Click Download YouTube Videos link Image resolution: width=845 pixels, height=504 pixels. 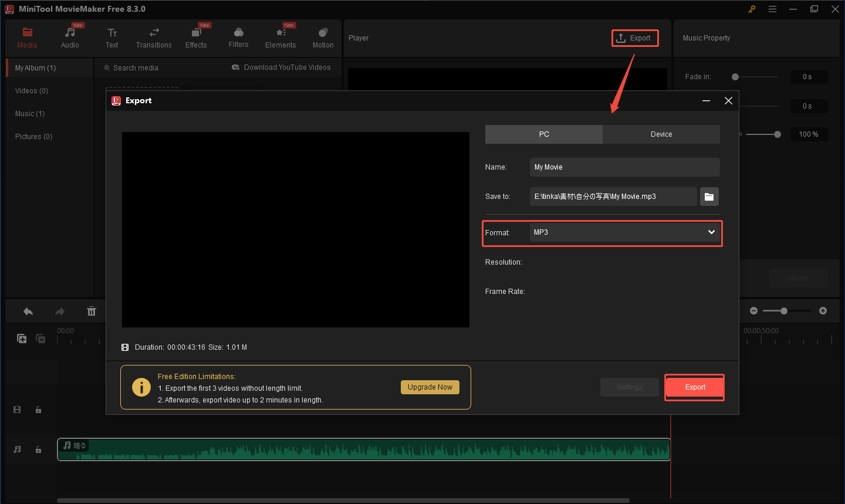click(281, 67)
